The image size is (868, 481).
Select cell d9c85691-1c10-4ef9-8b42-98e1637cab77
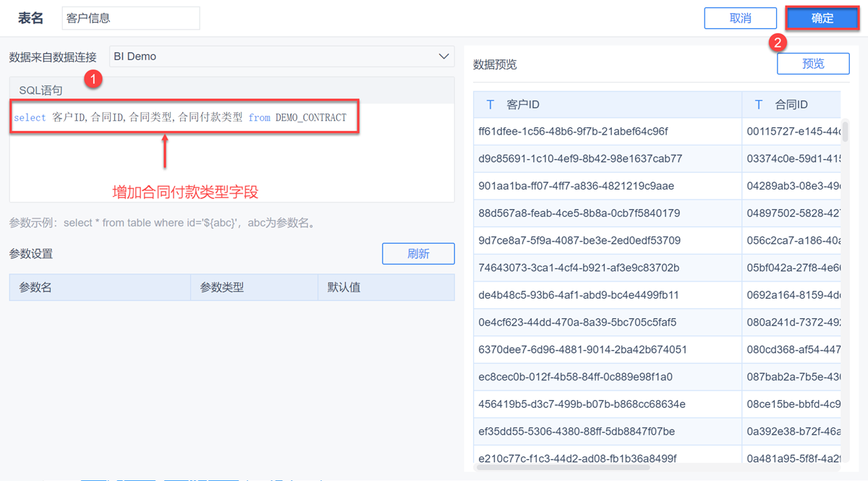click(x=608, y=158)
